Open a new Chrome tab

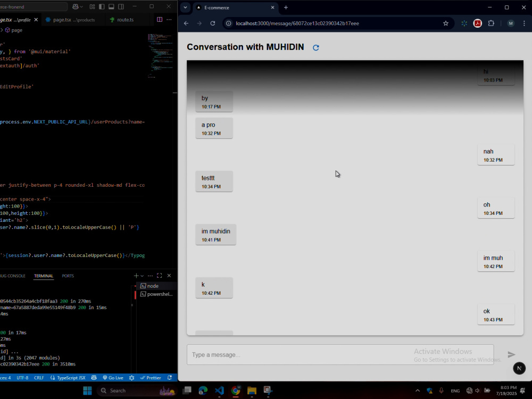pyautogui.click(x=286, y=7)
